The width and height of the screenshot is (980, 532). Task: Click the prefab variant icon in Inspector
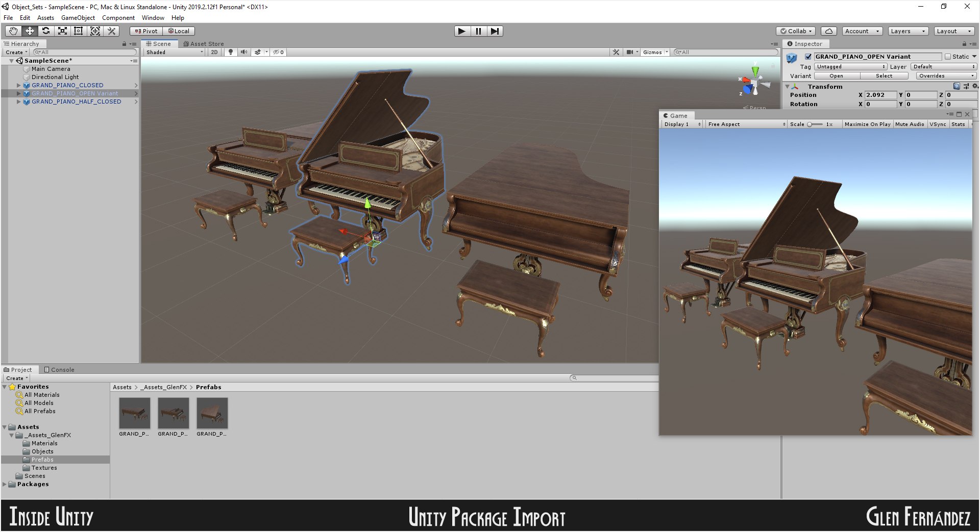coord(792,58)
